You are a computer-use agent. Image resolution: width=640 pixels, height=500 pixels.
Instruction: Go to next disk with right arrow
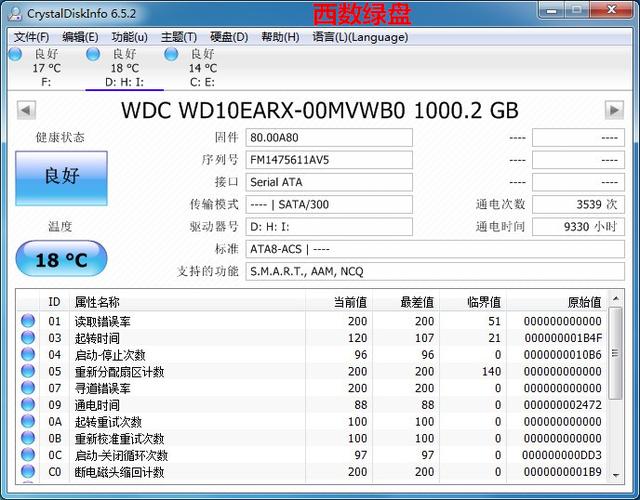[614, 110]
